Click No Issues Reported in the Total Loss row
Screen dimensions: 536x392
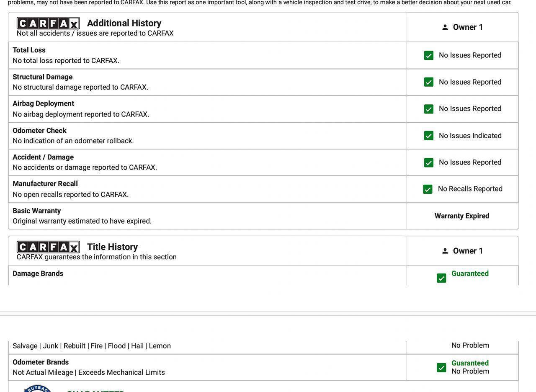470,55
